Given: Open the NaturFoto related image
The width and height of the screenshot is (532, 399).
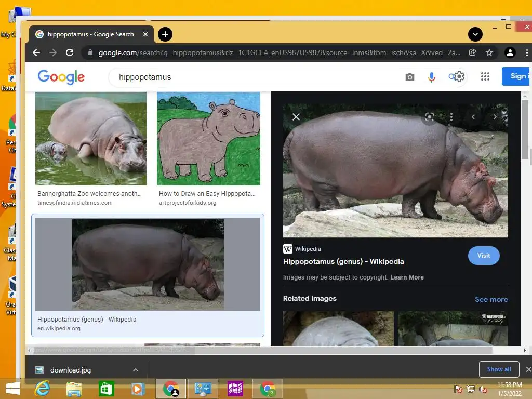Looking at the screenshot, I should click(x=453, y=328).
